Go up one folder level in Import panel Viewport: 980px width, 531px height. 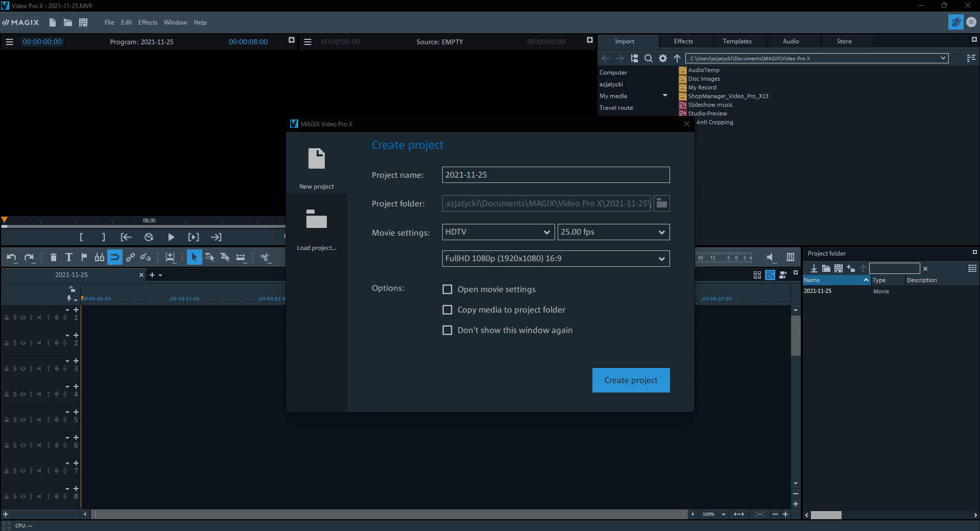click(677, 58)
